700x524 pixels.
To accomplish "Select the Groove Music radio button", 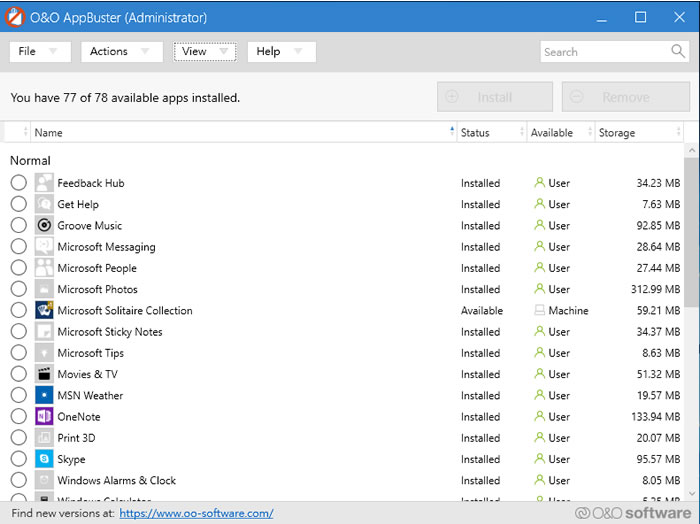I will [19, 225].
